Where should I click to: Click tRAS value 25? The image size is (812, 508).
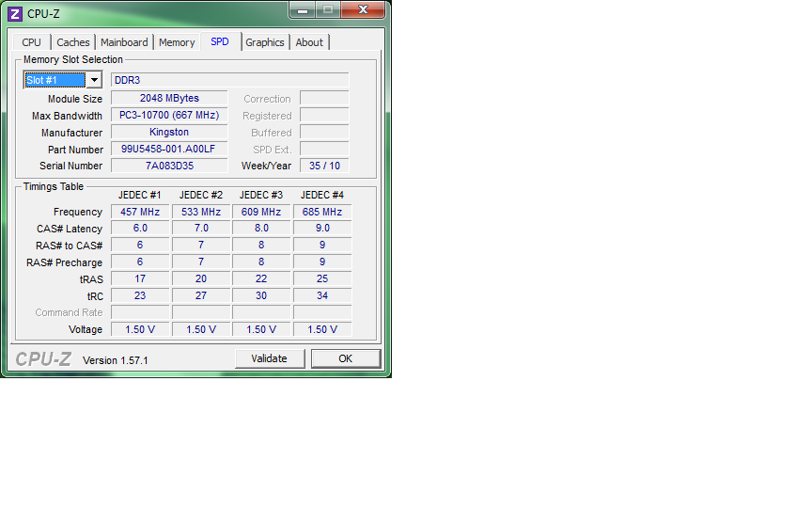322,278
